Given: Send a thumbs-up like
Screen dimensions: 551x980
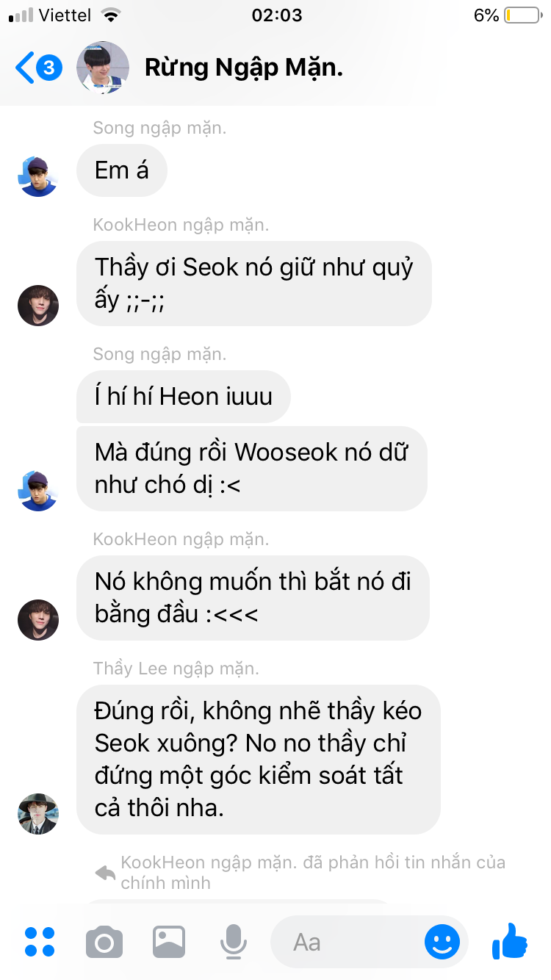Looking at the screenshot, I should (510, 941).
